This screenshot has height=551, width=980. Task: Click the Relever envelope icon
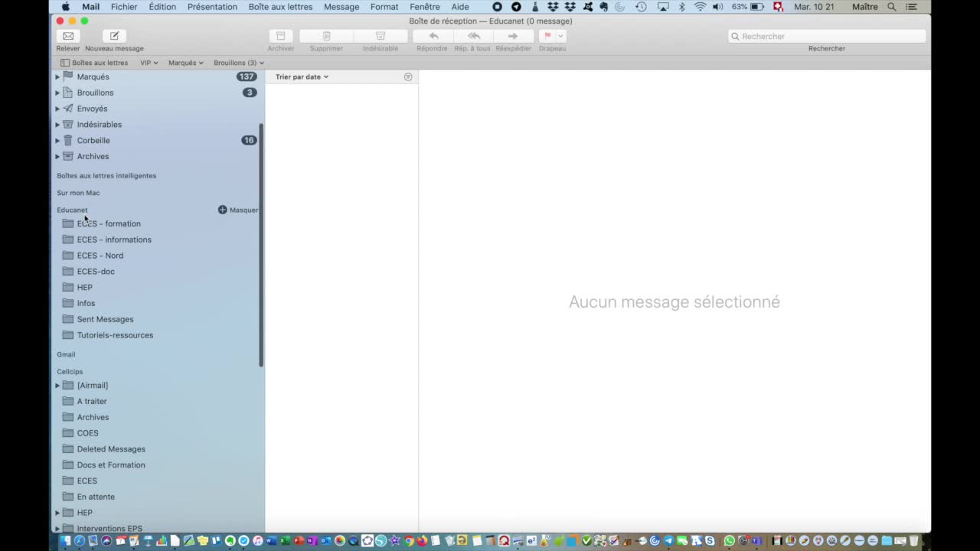coord(68,36)
